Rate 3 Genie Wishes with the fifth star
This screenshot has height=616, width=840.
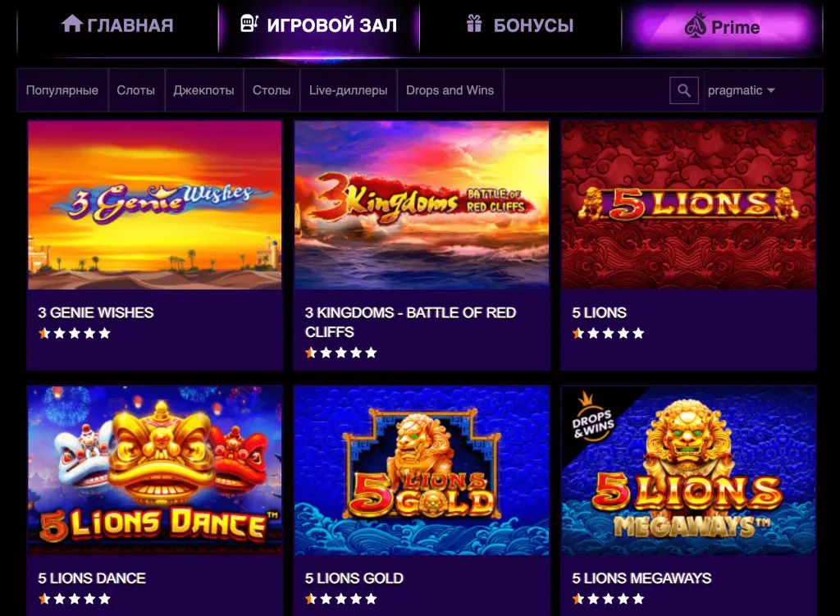pos(104,333)
